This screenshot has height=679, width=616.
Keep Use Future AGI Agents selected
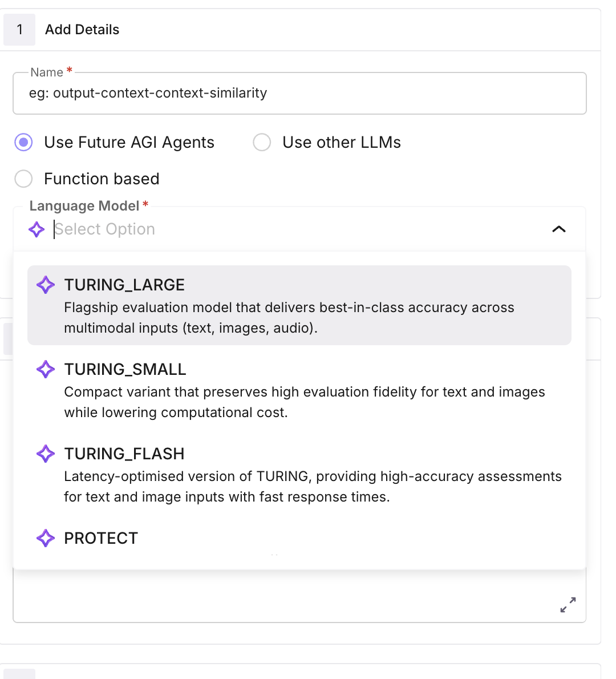pos(23,142)
